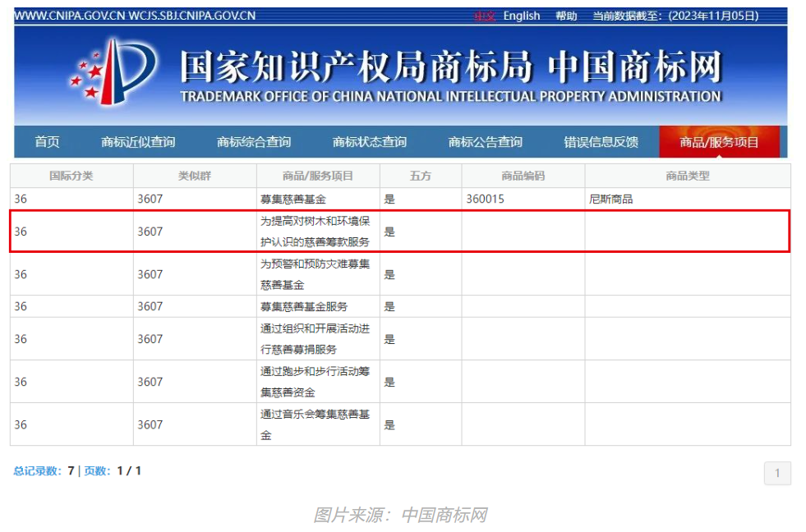Go to the 首页 home menu item
This screenshot has height=532, width=806.
46,141
